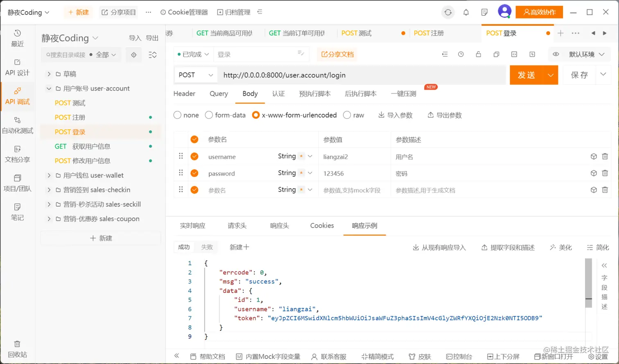
Task: Click the sync/refresh icon in the top bar
Action: (x=448, y=12)
